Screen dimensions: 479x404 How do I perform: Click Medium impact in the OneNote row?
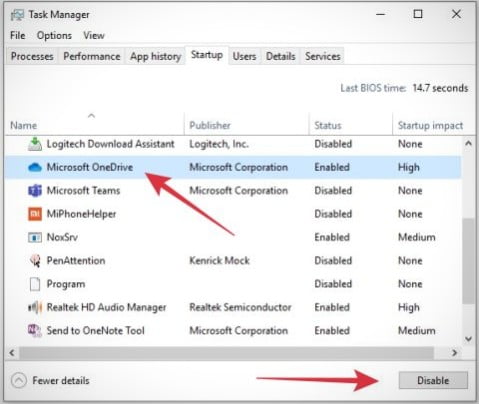pos(417,331)
